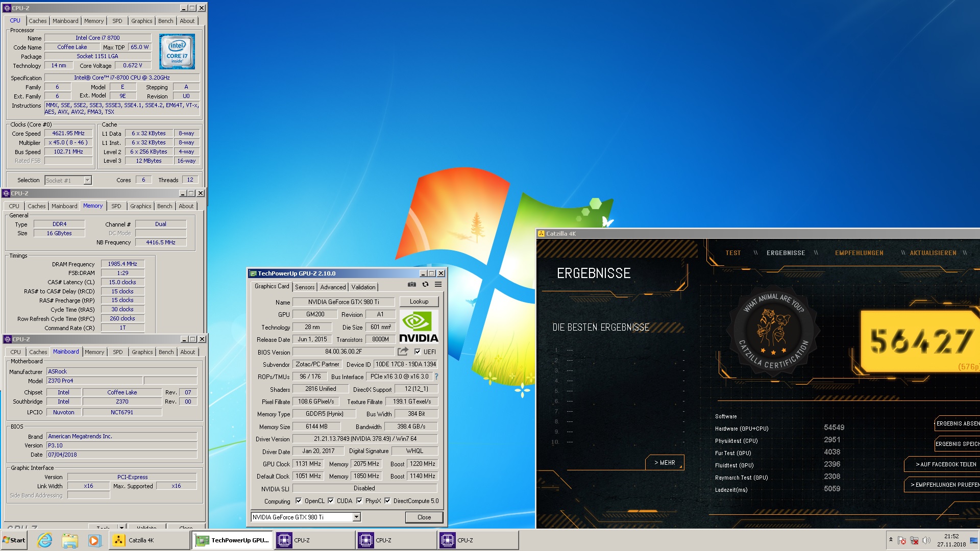Toggle the CUDA checkbox
Image resolution: width=980 pixels, height=551 pixels.
(x=331, y=500)
